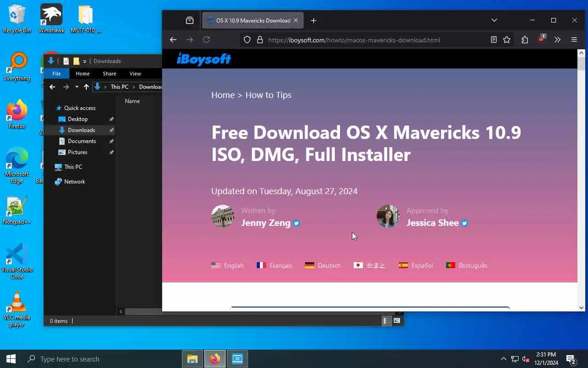Switch page language to Deutsch
Viewport: 588px width, 368px height.
coord(322,265)
